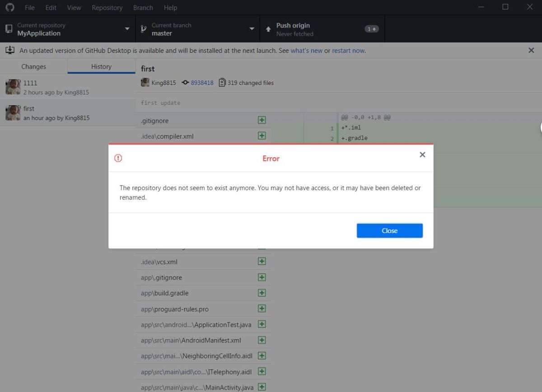
Task: Select NeighboringCellInfo.aidl file
Action: [x=203, y=356]
